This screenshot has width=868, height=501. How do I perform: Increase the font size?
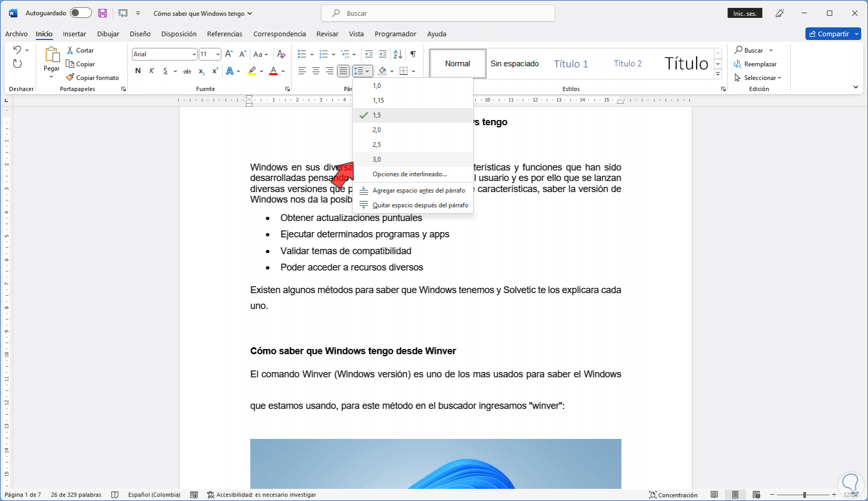229,54
